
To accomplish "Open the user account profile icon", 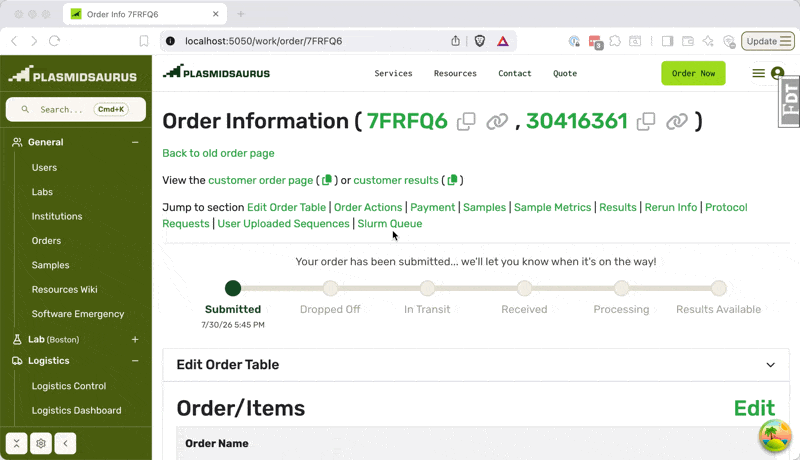I will point(777,73).
